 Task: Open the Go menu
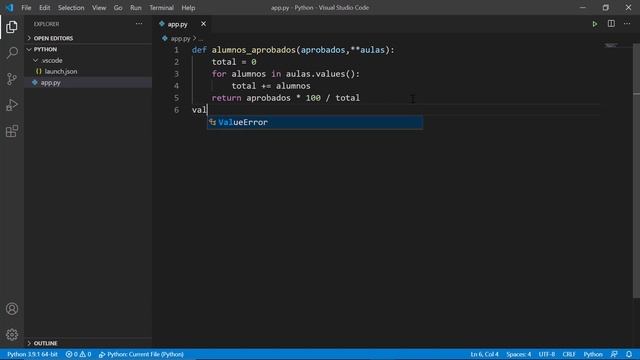coord(118,8)
